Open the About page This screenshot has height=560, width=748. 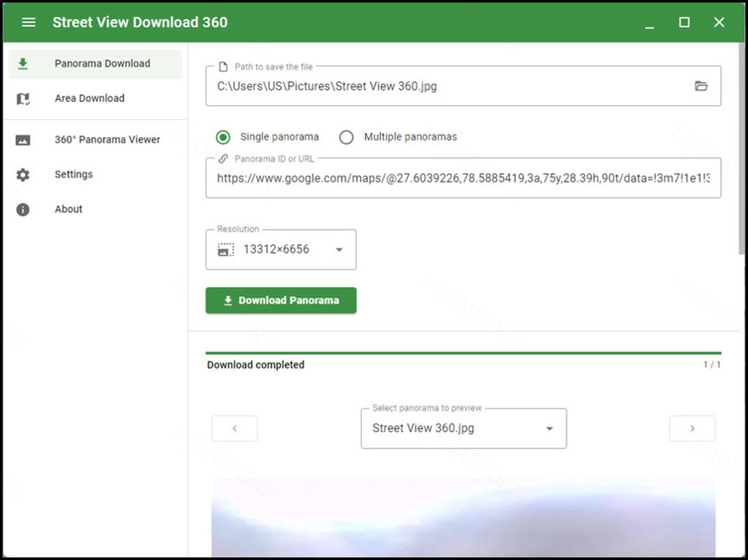(x=96, y=210)
